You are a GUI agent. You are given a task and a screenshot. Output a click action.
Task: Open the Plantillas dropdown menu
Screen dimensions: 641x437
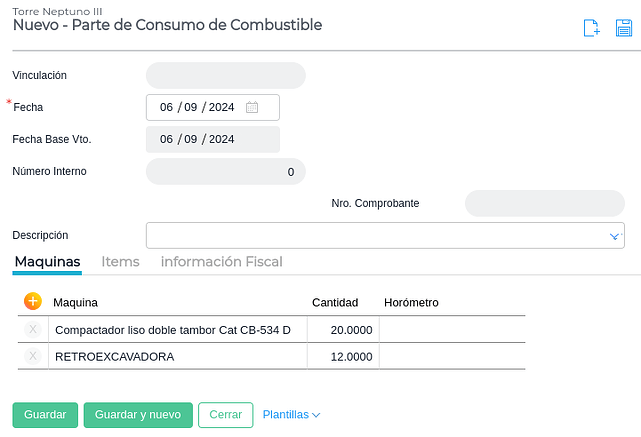[x=291, y=415]
